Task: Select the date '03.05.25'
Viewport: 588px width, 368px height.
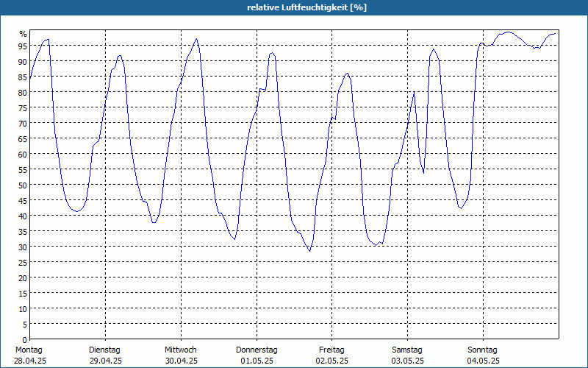Action: pyautogui.click(x=408, y=361)
